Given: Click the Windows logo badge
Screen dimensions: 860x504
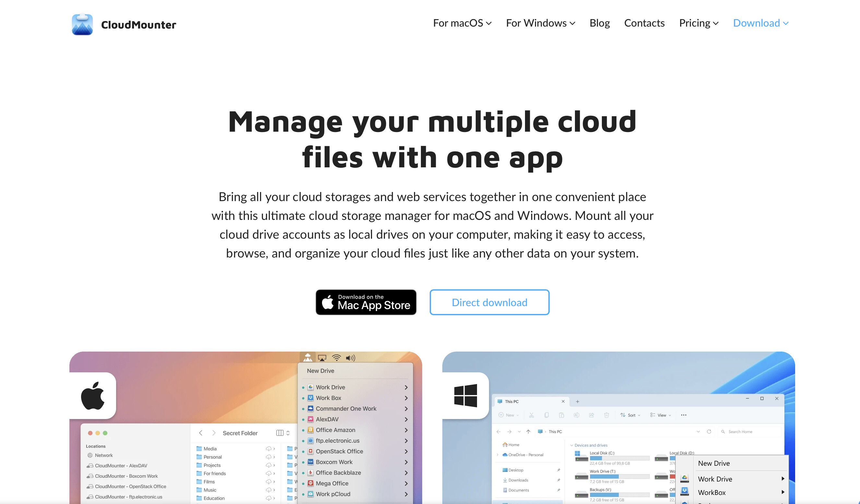Looking at the screenshot, I should coord(465,395).
